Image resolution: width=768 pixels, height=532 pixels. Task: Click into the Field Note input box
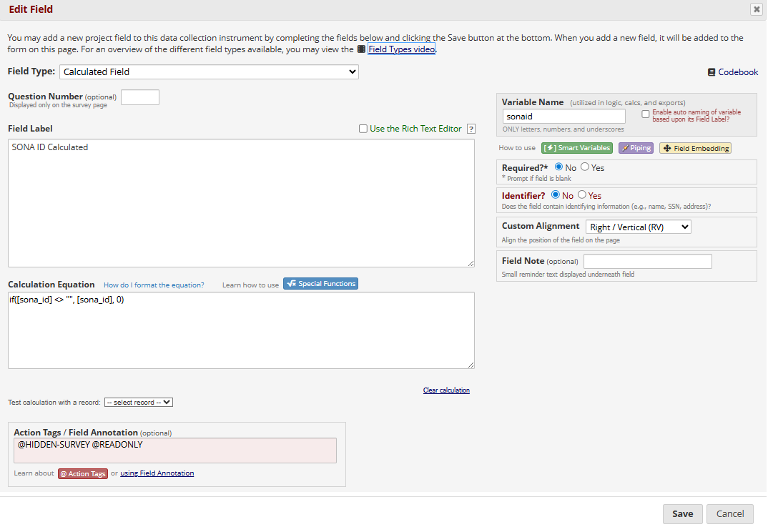coord(647,262)
